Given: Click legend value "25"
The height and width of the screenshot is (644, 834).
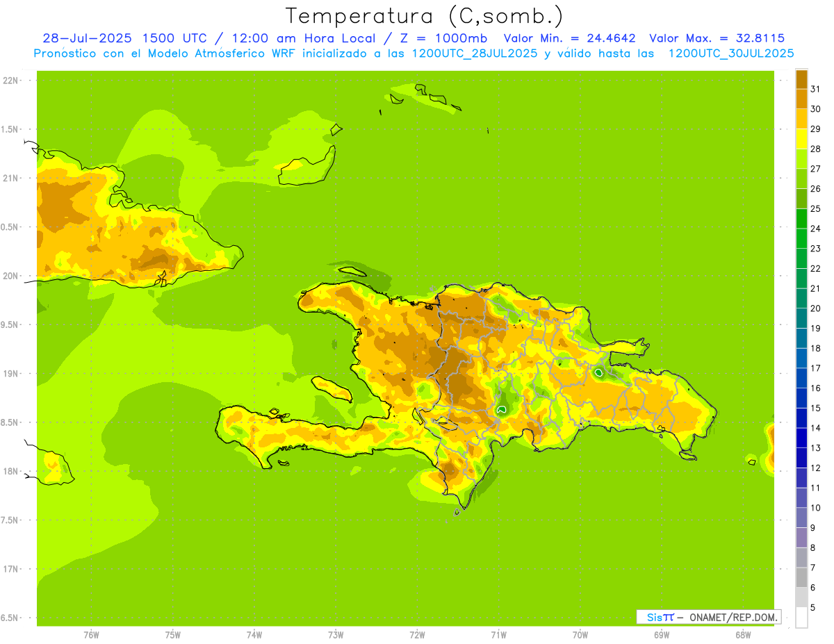Looking at the screenshot, I should click(x=815, y=208).
